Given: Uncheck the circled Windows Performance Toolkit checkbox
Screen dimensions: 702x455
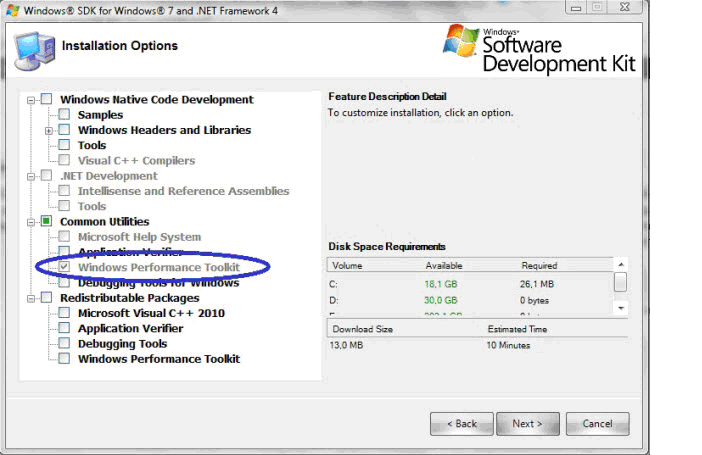Looking at the screenshot, I should pyautogui.click(x=64, y=268).
